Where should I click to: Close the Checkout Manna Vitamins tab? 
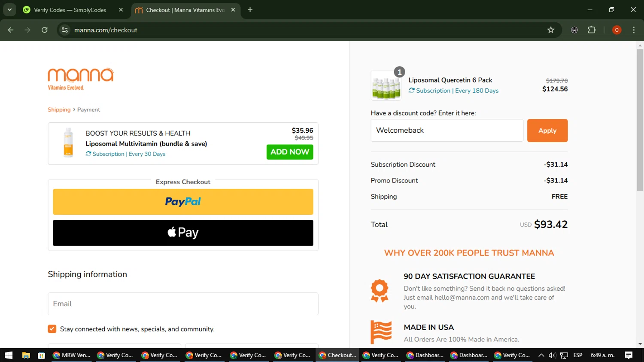[233, 10]
